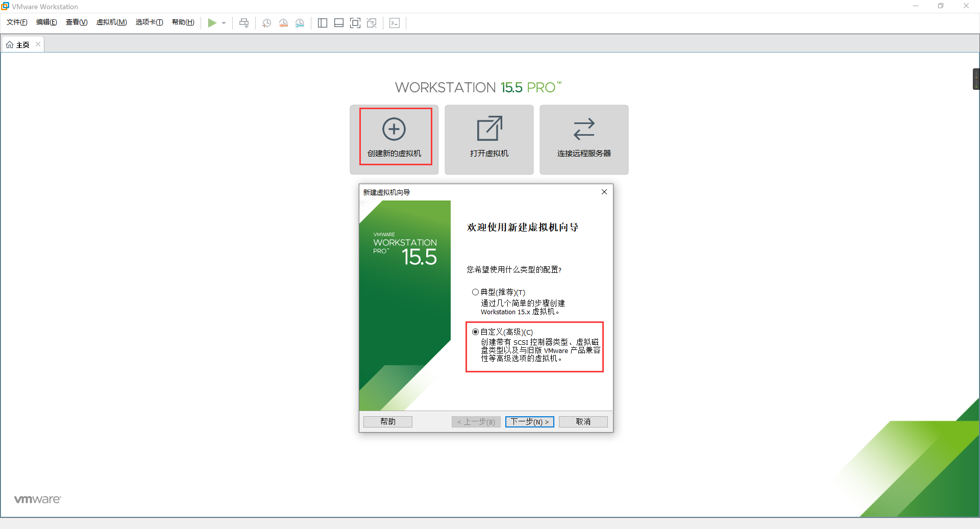Click the VMware Workstation title bar app icon

pyautogui.click(x=5, y=6)
